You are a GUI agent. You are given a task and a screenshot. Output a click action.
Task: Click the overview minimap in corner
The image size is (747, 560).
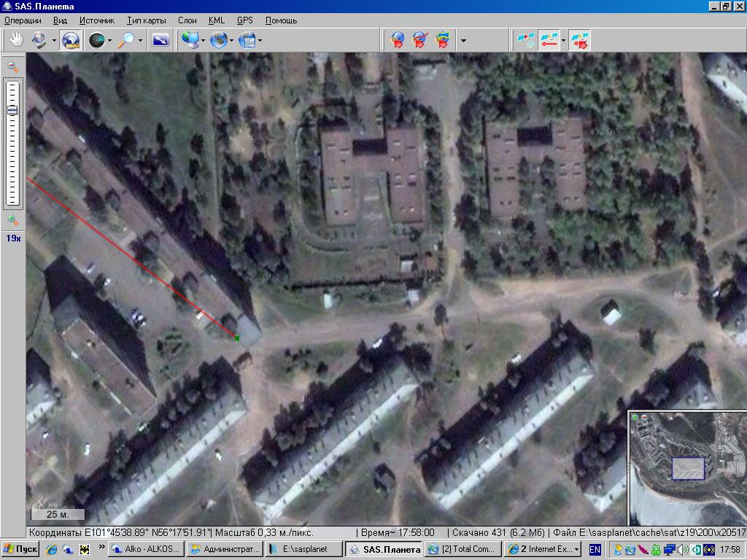pyautogui.click(x=687, y=467)
